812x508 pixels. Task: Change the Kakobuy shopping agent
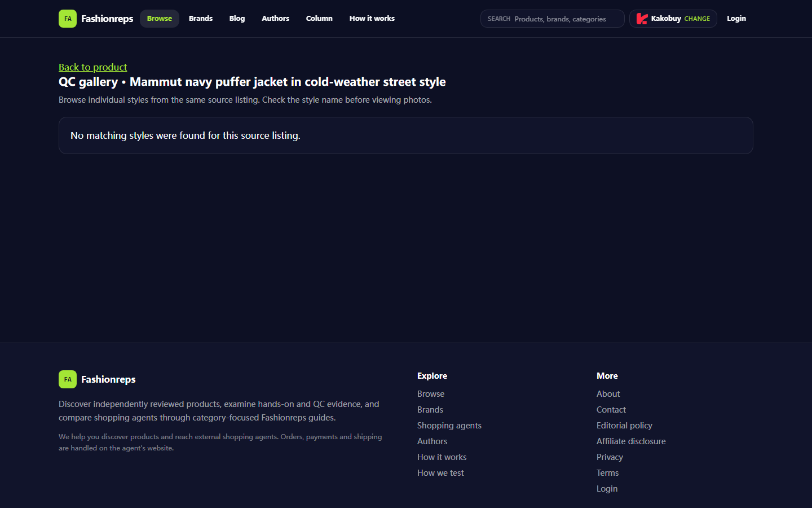click(697, 19)
